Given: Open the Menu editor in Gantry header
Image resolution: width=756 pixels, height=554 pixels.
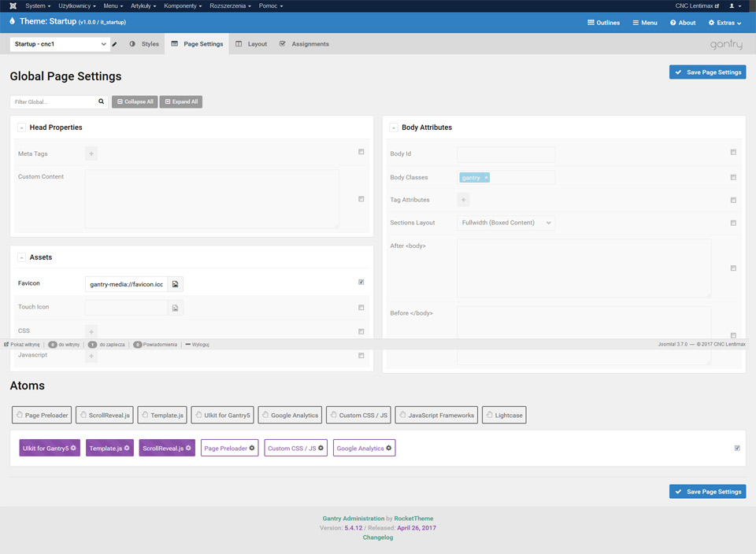Looking at the screenshot, I should [645, 23].
